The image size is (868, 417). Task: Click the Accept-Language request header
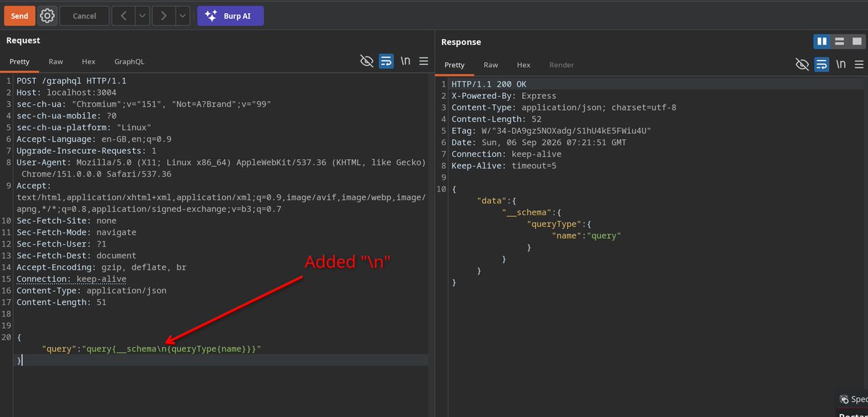[94, 139]
